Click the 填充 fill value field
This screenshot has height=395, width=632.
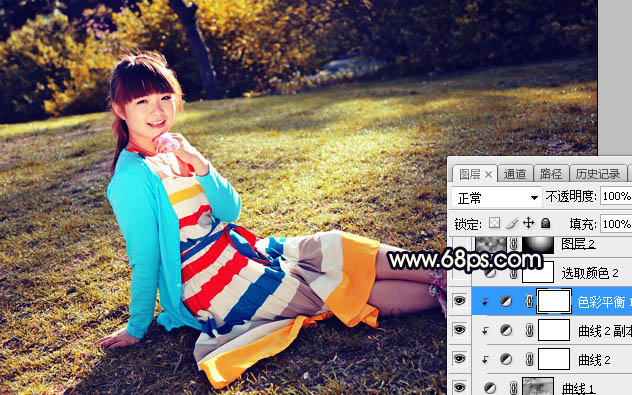[616, 224]
